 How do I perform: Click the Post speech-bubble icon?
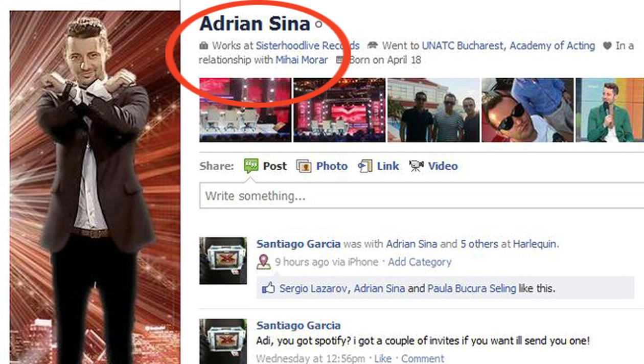(x=251, y=166)
